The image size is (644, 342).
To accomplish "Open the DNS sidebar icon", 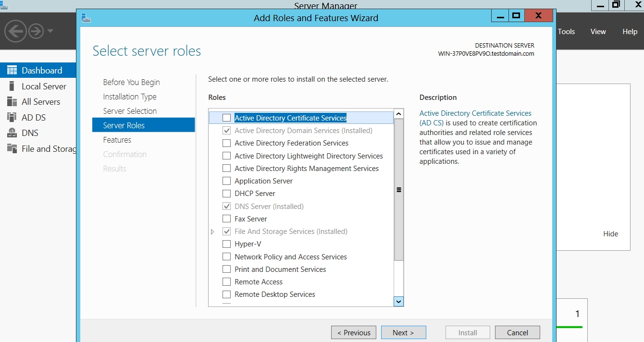I will [x=12, y=133].
